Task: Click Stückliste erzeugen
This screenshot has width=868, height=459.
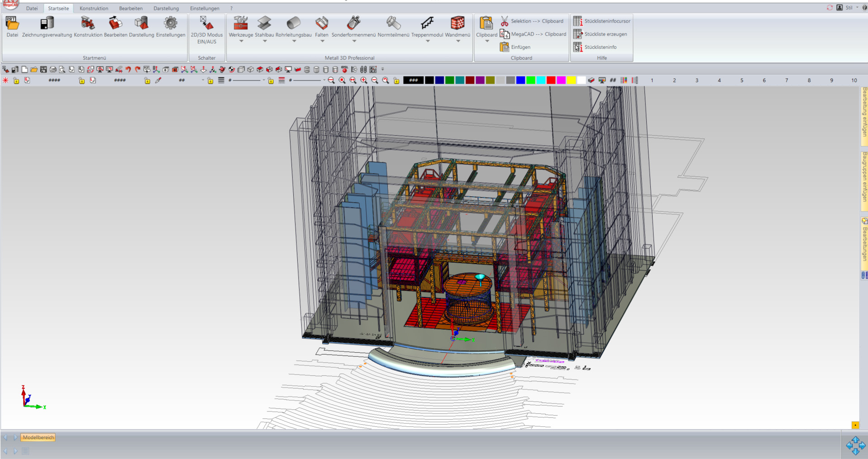Action: [605, 34]
